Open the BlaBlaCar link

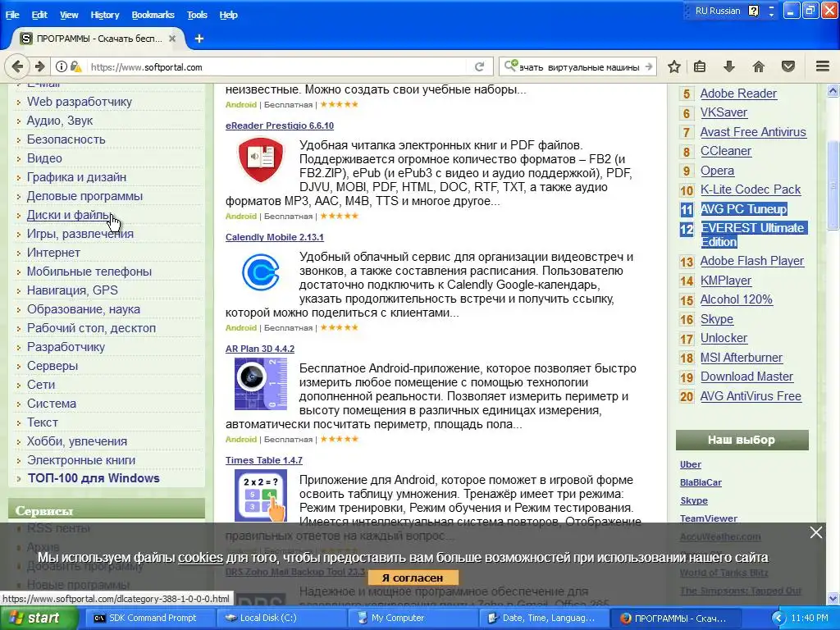701,482
